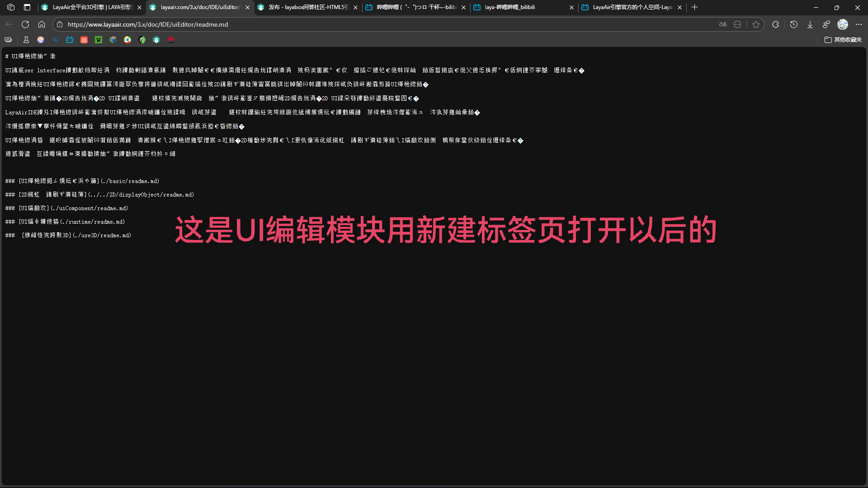Open browser extensions puzzle icon
This screenshot has width=868, height=488.
pos(775,24)
